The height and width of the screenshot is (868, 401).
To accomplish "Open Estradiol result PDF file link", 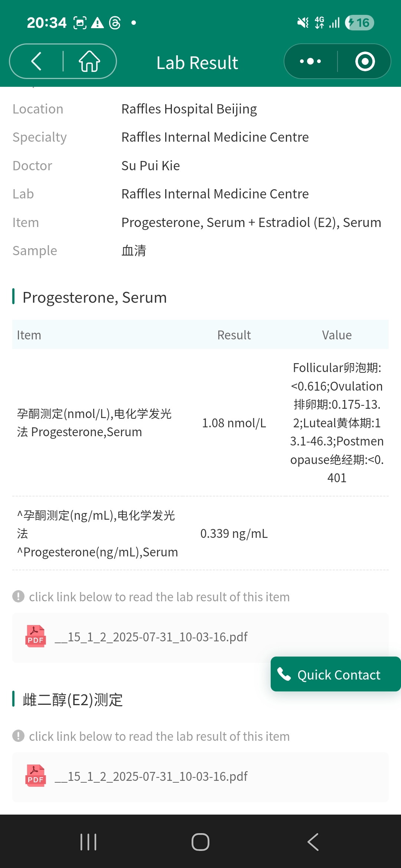I will click(151, 777).
